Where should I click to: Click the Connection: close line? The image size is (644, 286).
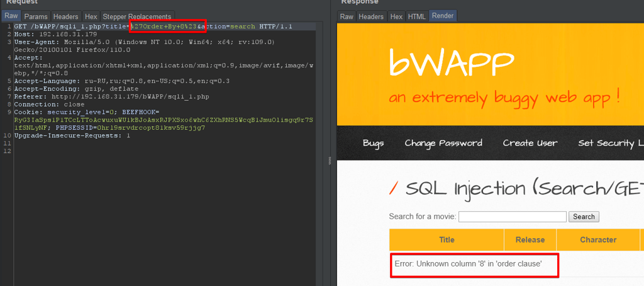[x=49, y=105]
